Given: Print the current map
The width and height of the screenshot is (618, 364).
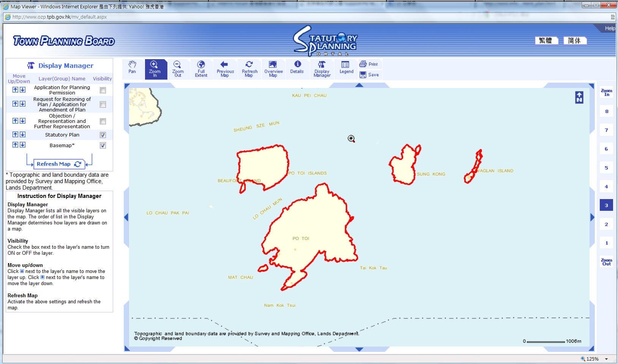Looking at the screenshot, I should pos(369,64).
